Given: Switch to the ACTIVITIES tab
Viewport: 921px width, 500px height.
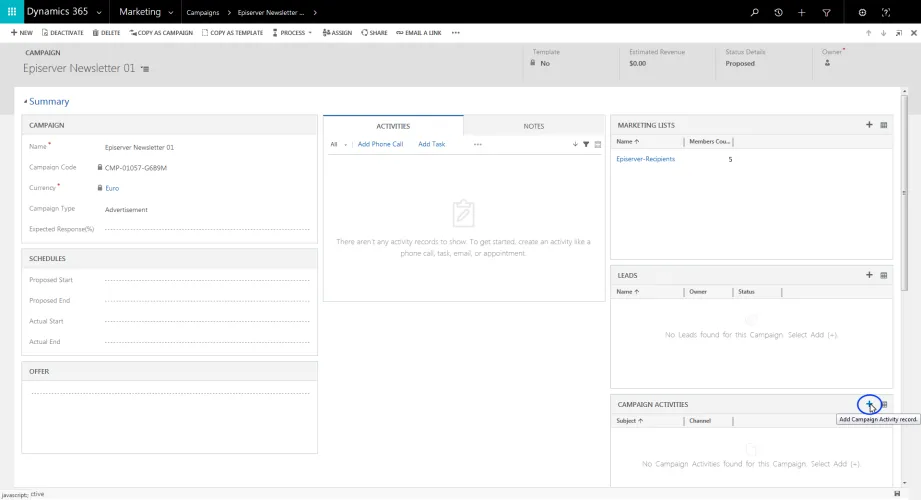Looking at the screenshot, I should pos(393,126).
